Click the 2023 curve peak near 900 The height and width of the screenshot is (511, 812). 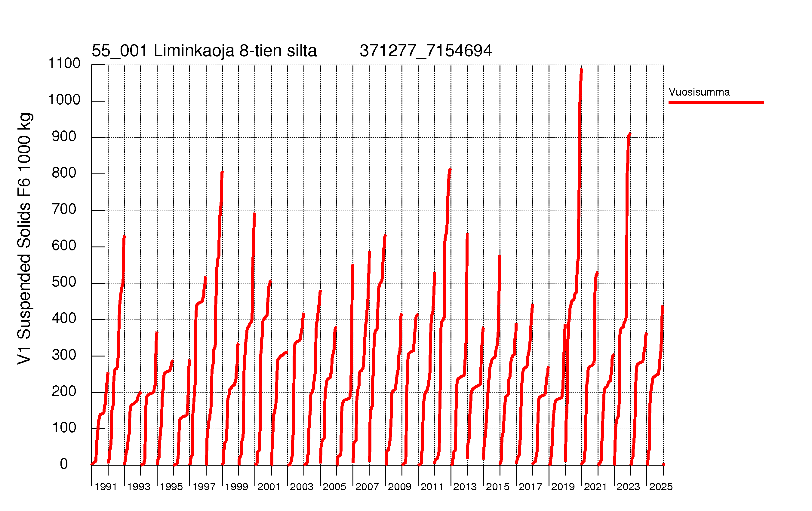pos(629,134)
